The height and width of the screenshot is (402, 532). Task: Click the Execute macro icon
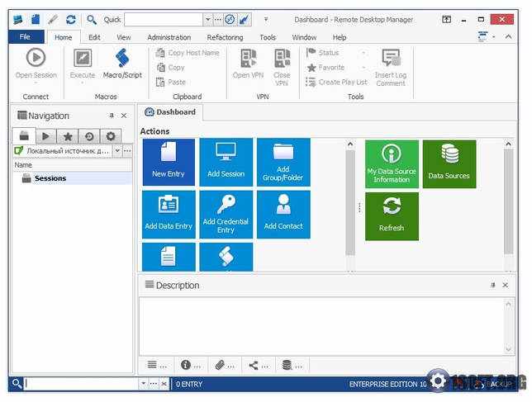point(83,58)
